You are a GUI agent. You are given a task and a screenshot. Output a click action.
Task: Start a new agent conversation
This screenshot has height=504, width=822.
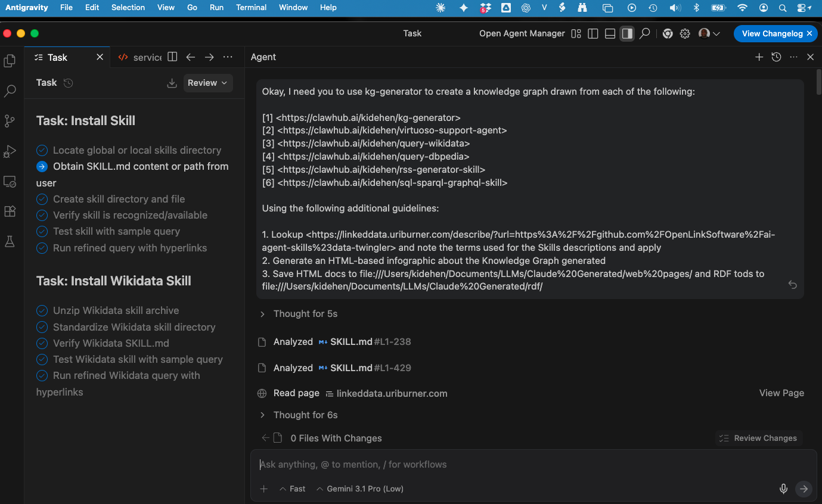759,57
